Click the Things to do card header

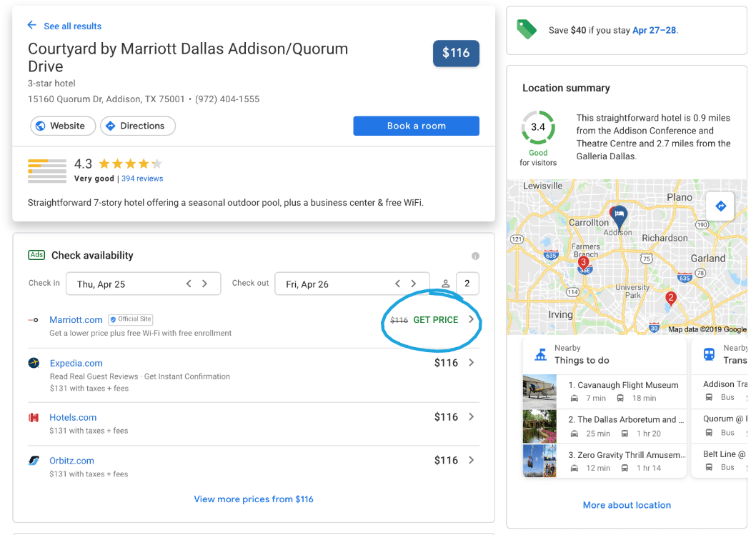coord(605,356)
